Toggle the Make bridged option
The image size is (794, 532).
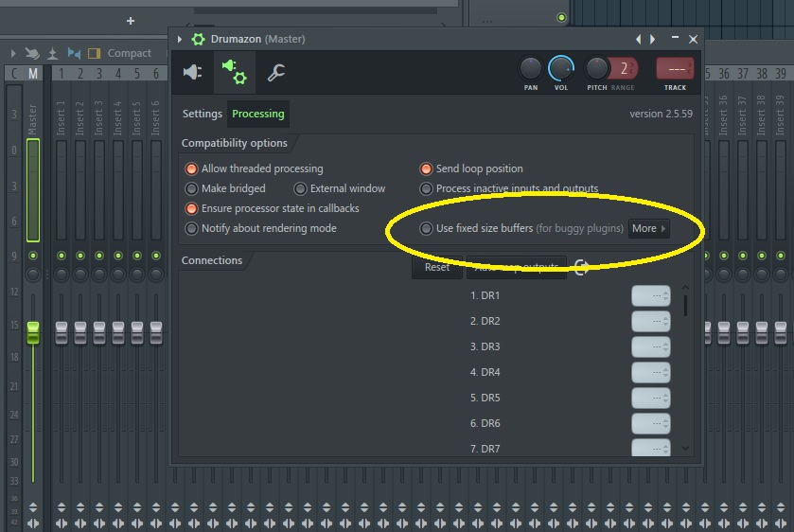point(192,188)
